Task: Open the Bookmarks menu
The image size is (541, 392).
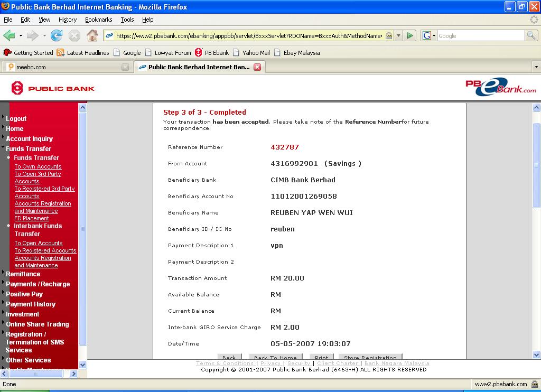Action: pos(99,20)
